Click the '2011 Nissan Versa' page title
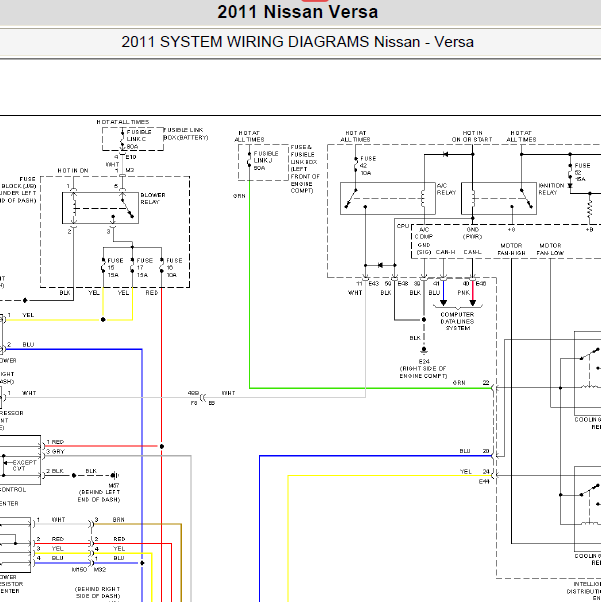 click(298, 12)
